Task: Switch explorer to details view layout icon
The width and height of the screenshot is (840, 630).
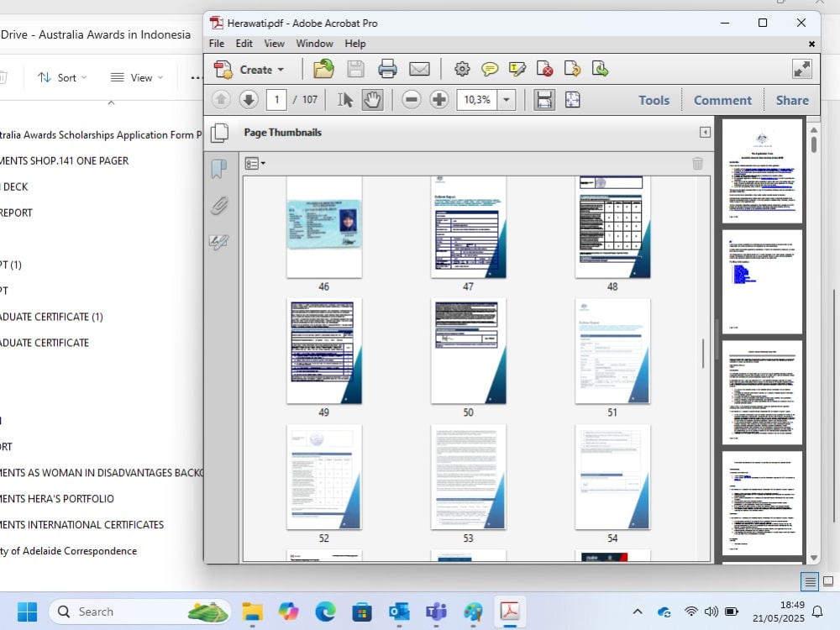Action: point(810,581)
